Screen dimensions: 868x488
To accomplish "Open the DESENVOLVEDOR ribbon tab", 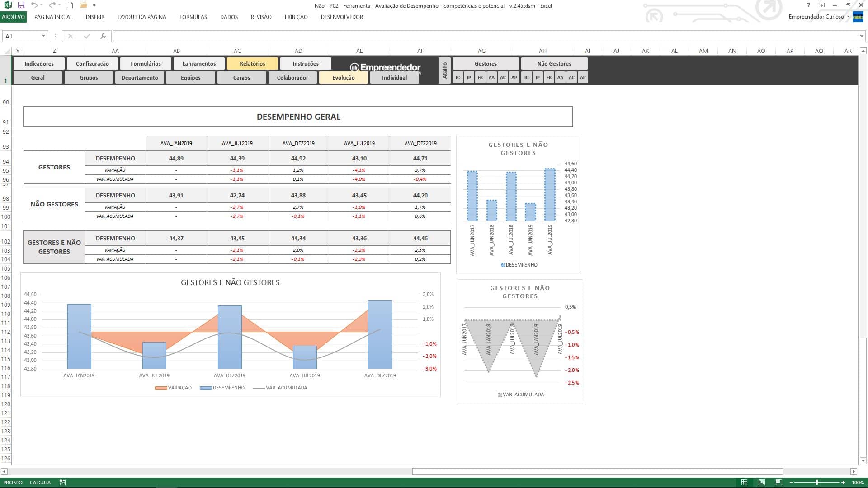I will pos(342,17).
